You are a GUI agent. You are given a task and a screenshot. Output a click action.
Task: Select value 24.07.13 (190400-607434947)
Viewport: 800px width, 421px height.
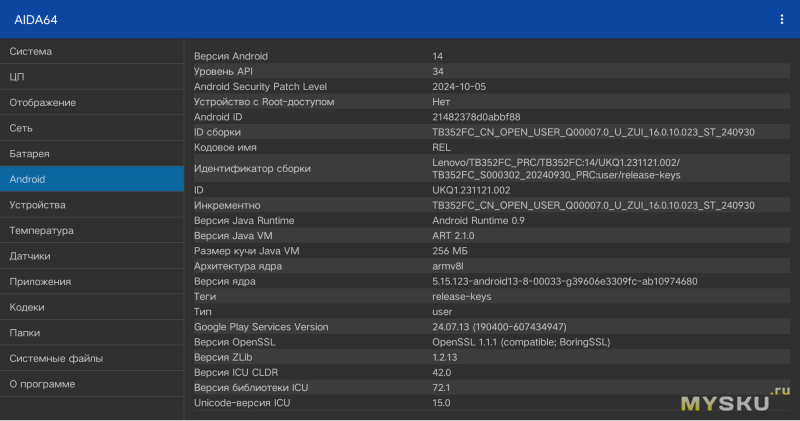click(499, 327)
